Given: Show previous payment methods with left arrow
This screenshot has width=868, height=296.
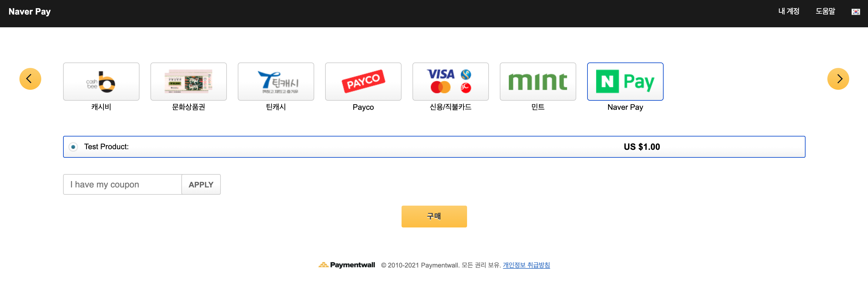Looking at the screenshot, I should (30, 79).
